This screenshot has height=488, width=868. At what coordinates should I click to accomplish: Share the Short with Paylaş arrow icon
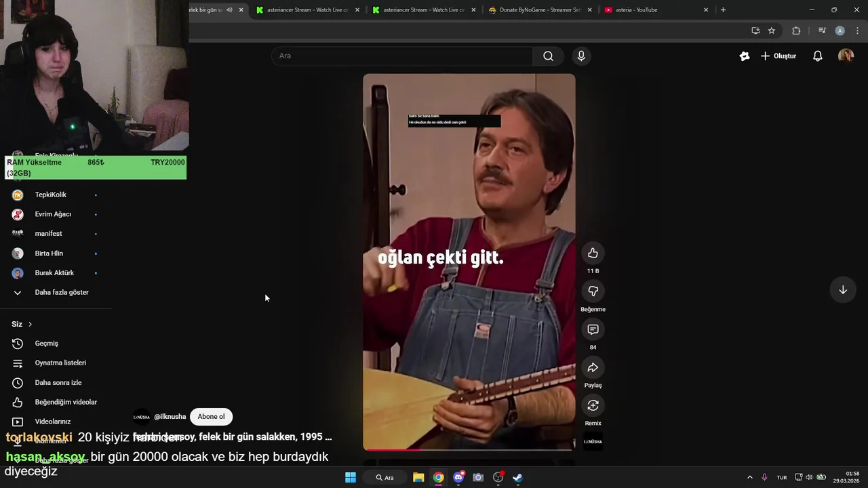click(593, 367)
